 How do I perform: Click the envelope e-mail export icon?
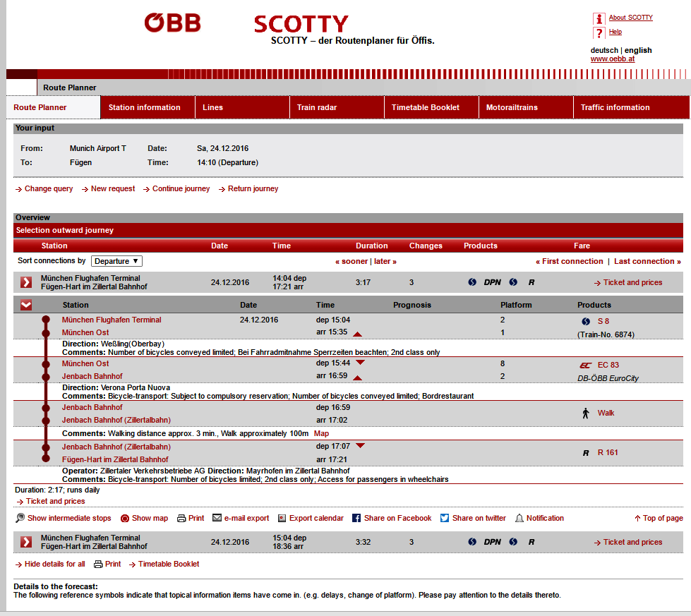pyautogui.click(x=217, y=518)
